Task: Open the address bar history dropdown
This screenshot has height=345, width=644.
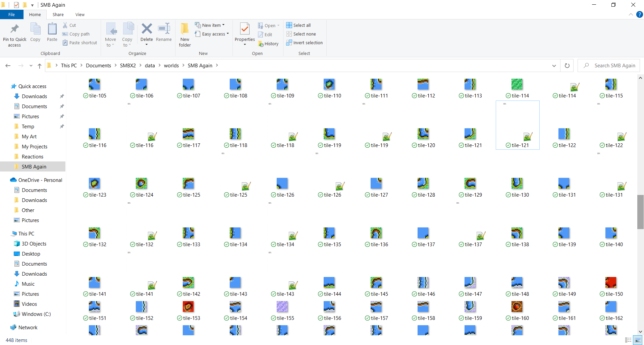Action: coord(554,66)
